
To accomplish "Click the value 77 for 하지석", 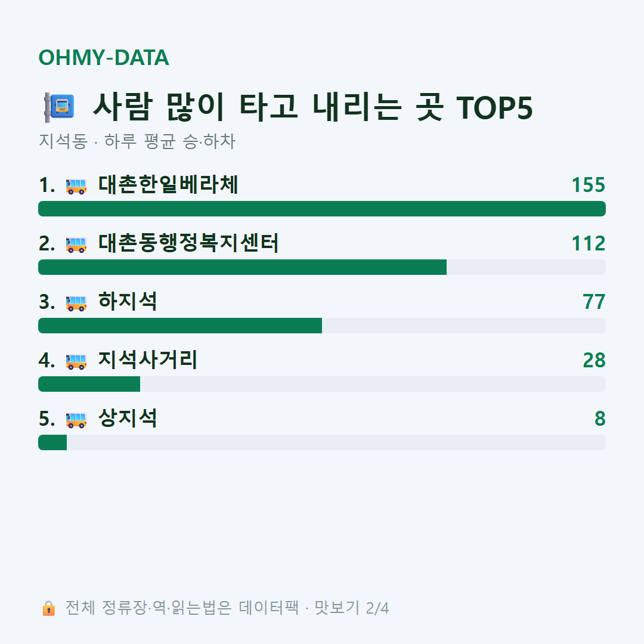I will point(594,302).
